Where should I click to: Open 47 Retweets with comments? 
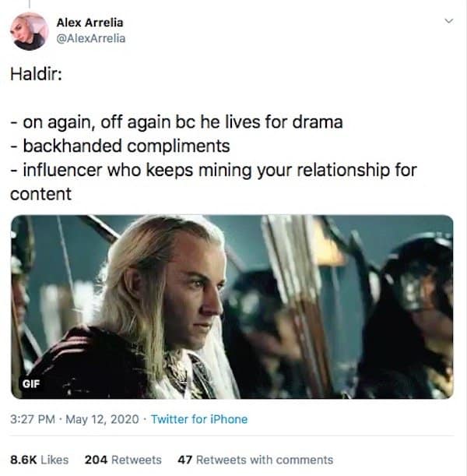click(255, 460)
